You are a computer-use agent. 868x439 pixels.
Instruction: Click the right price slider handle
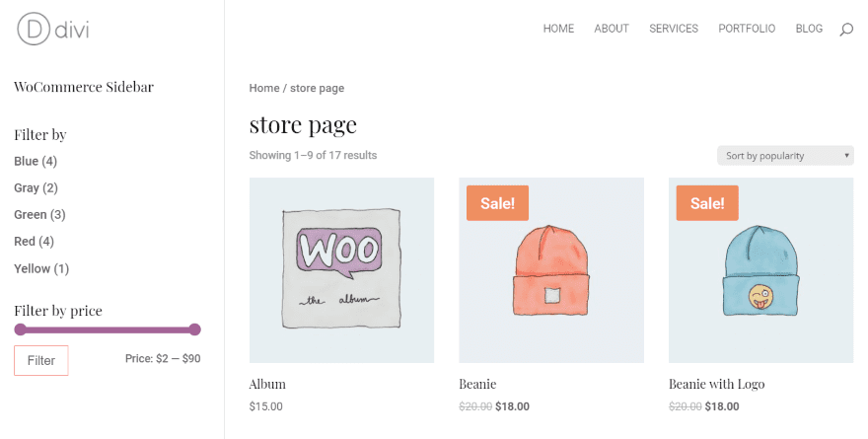pyautogui.click(x=194, y=329)
